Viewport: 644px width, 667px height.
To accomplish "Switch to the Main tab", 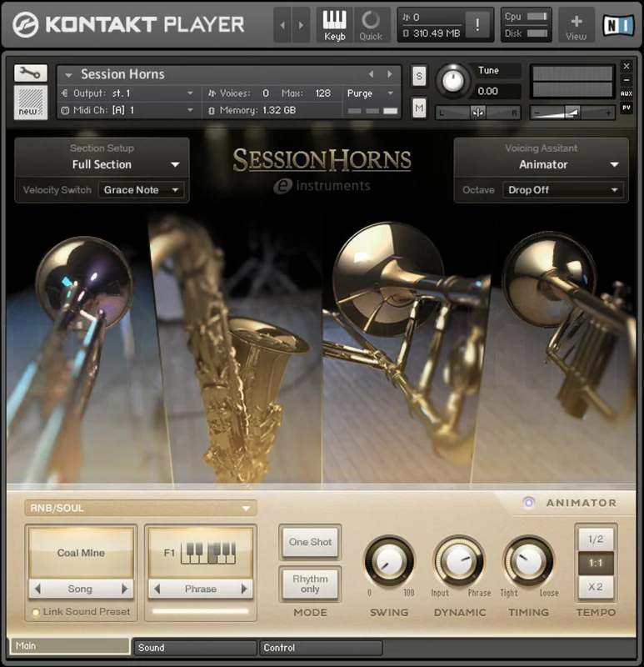I will (x=70, y=645).
